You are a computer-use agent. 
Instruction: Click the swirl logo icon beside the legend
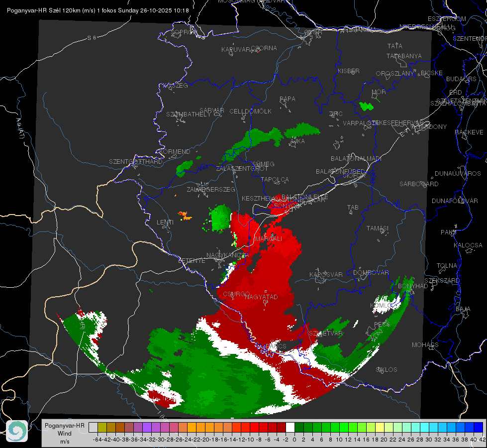pos(17,431)
